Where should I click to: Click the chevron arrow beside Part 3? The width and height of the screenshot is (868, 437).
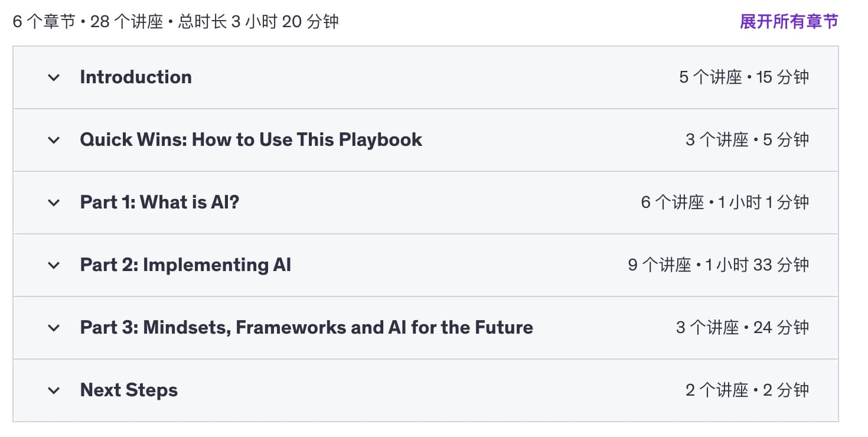[54, 328]
